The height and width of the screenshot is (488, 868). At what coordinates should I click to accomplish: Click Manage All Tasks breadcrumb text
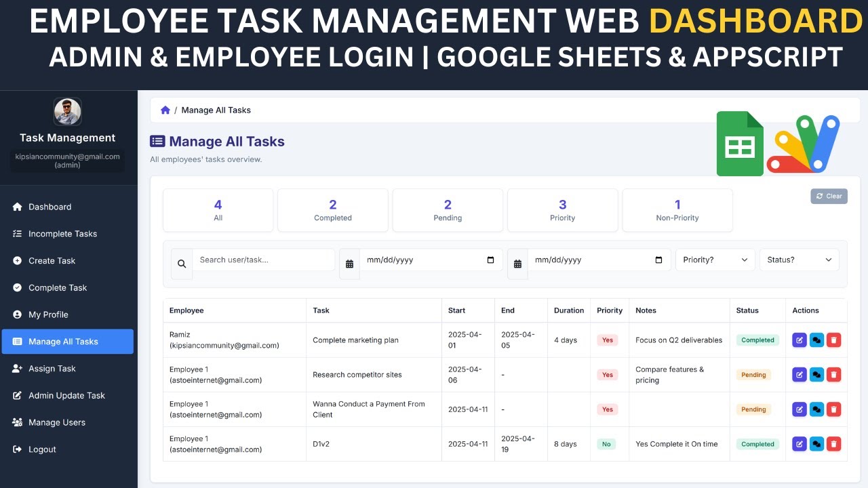(216, 110)
